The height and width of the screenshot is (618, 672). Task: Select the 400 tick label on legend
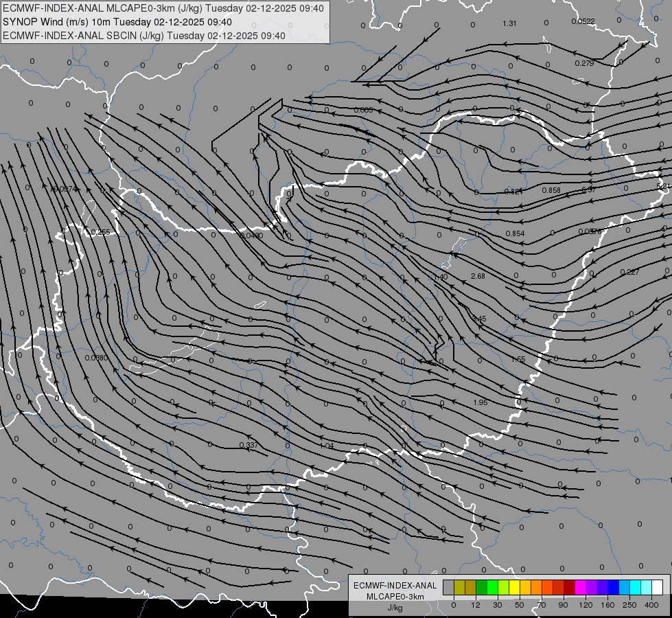651,605
